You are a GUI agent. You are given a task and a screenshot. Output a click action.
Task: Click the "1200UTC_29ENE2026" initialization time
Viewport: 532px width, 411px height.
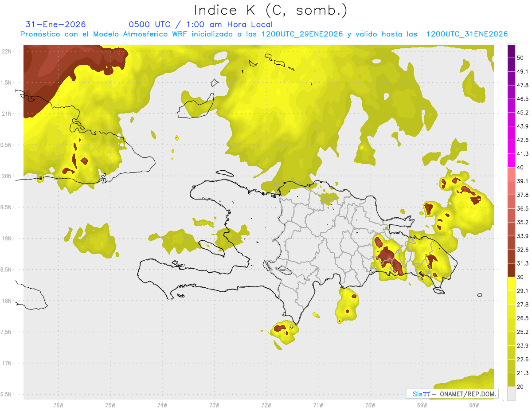tap(302, 34)
